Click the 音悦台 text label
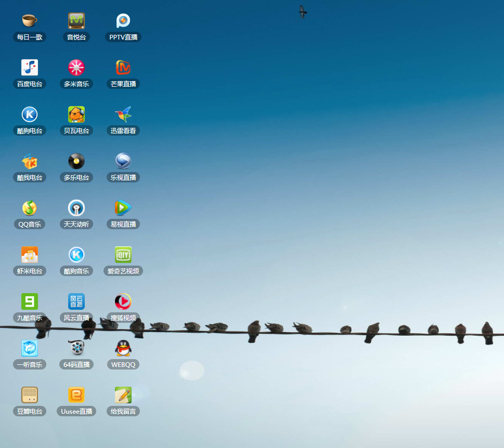504x448 pixels. click(76, 37)
